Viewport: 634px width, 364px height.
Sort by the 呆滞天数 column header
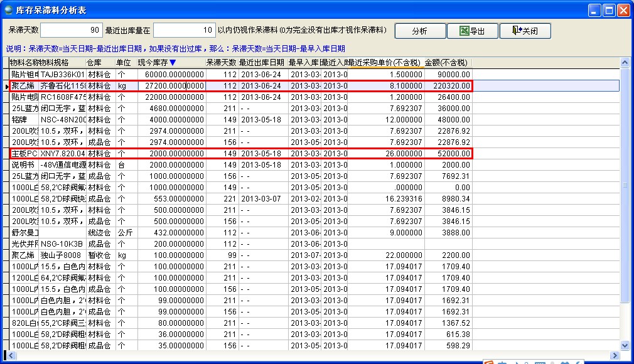click(x=221, y=63)
